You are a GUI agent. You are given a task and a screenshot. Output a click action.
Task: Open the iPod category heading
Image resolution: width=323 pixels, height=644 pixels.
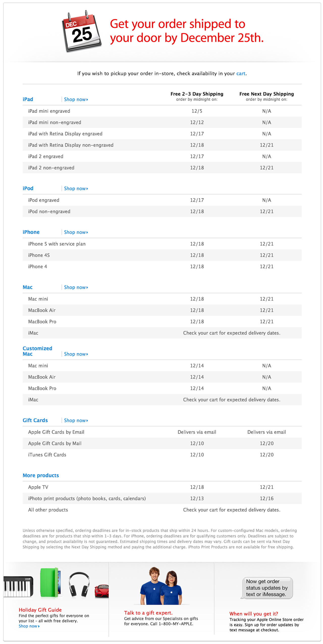point(28,188)
